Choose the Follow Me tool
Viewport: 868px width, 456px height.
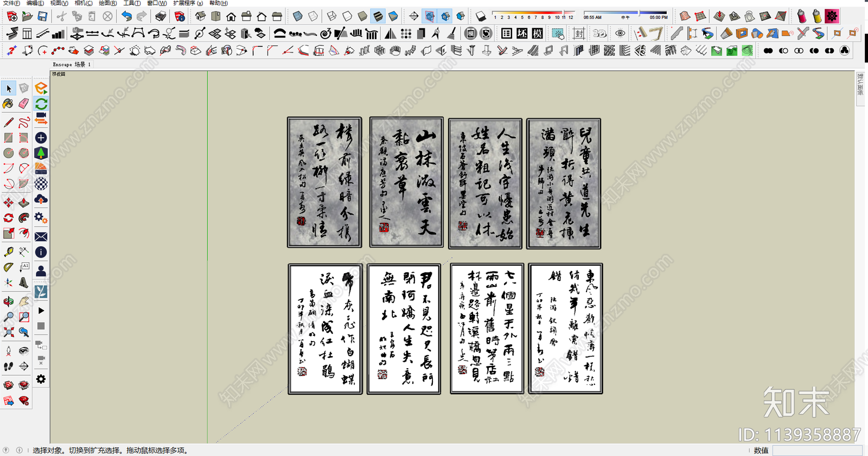click(24, 218)
